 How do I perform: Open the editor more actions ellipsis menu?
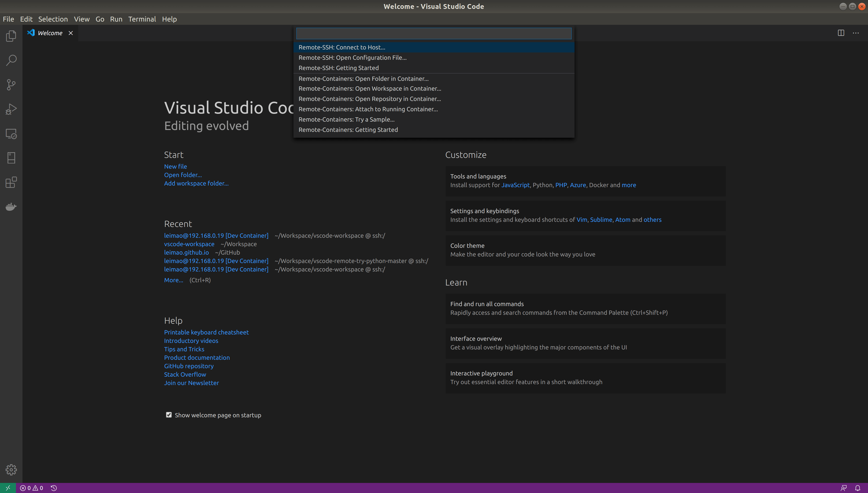856,33
